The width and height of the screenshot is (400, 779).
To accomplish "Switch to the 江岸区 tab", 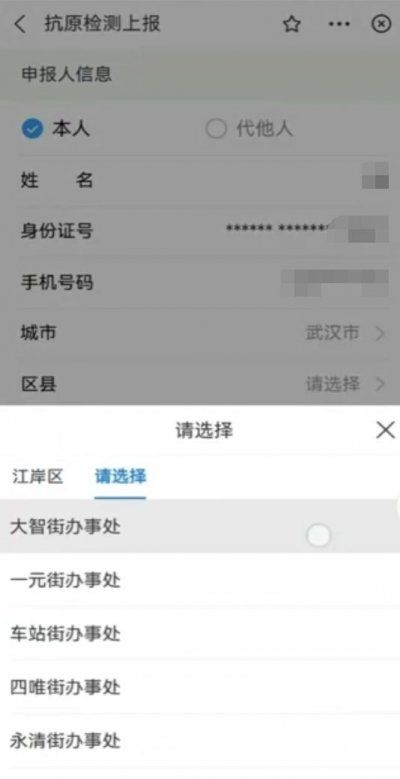I will (x=37, y=476).
